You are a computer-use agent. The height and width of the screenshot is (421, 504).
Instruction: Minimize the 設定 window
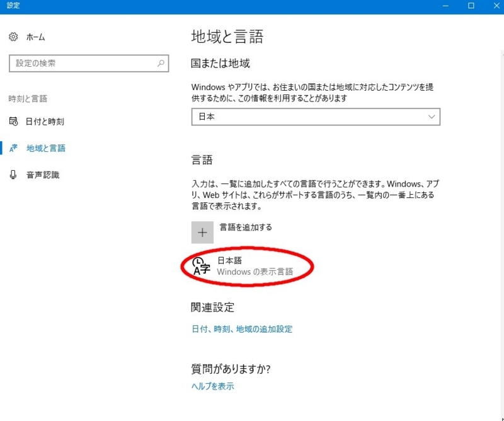(445, 6)
